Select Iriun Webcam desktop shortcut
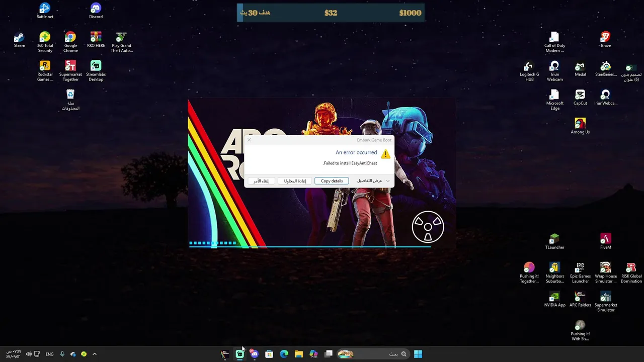Viewport: 644px width, 362px height. (554, 71)
